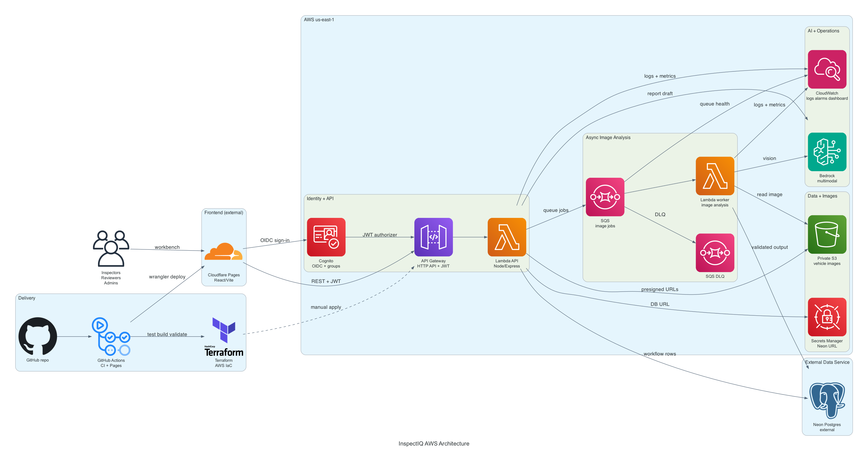Select the 'test build validate' edge label

click(x=167, y=335)
